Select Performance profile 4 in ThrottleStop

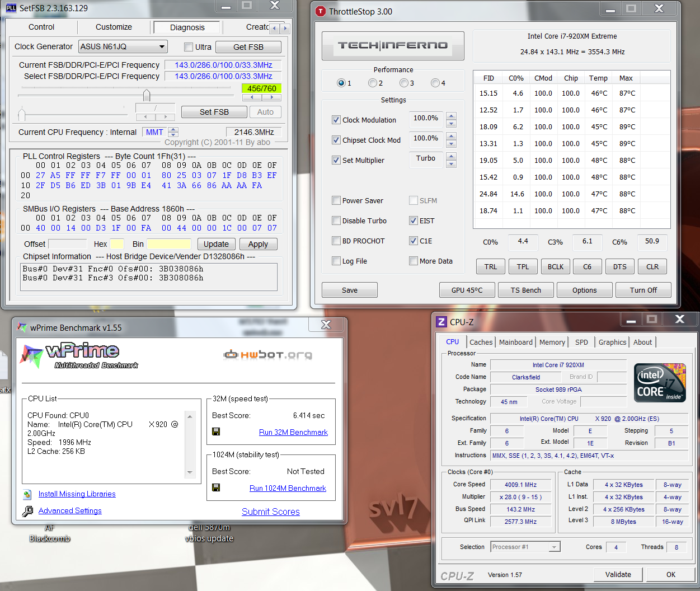point(435,83)
